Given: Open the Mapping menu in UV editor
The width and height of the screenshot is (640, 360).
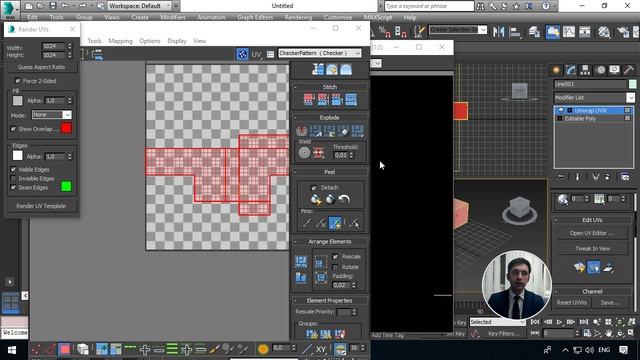Looking at the screenshot, I should pyautogui.click(x=120, y=41).
